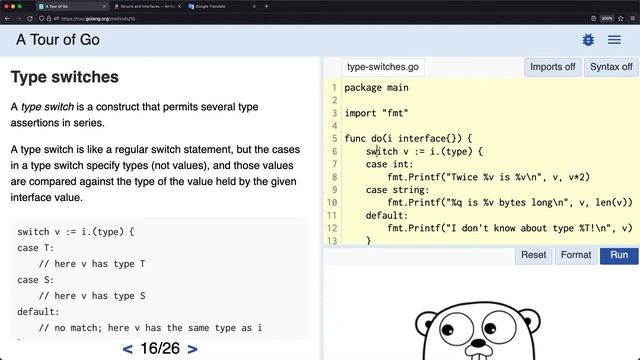This screenshot has width=640, height=360.
Task: Click 'case int:' line in the editor
Action: click(389, 164)
